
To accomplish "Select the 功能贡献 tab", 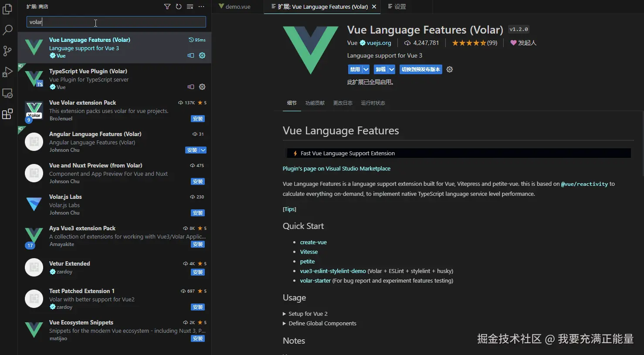I will [315, 103].
